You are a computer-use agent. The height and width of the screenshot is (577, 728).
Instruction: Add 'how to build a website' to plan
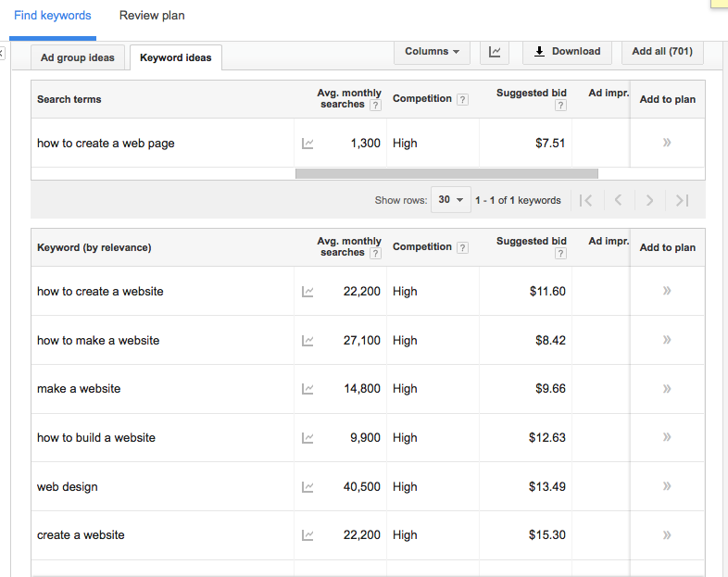pos(667,437)
